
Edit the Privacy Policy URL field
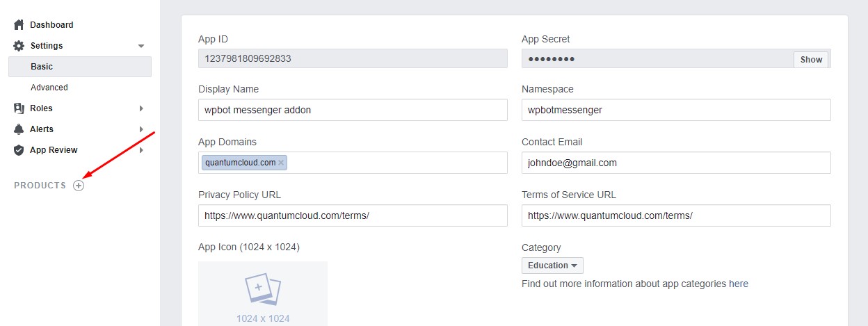[x=353, y=215]
